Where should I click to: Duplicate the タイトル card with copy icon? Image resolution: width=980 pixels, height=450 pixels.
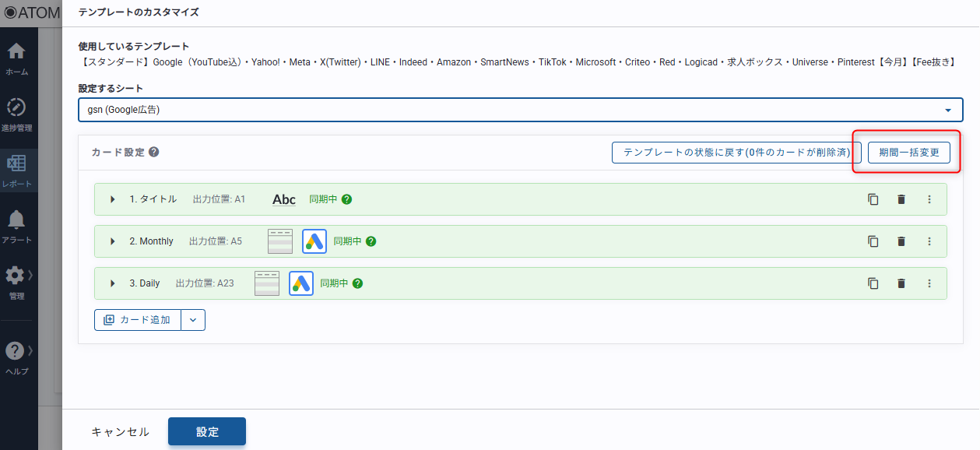[x=873, y=199]
